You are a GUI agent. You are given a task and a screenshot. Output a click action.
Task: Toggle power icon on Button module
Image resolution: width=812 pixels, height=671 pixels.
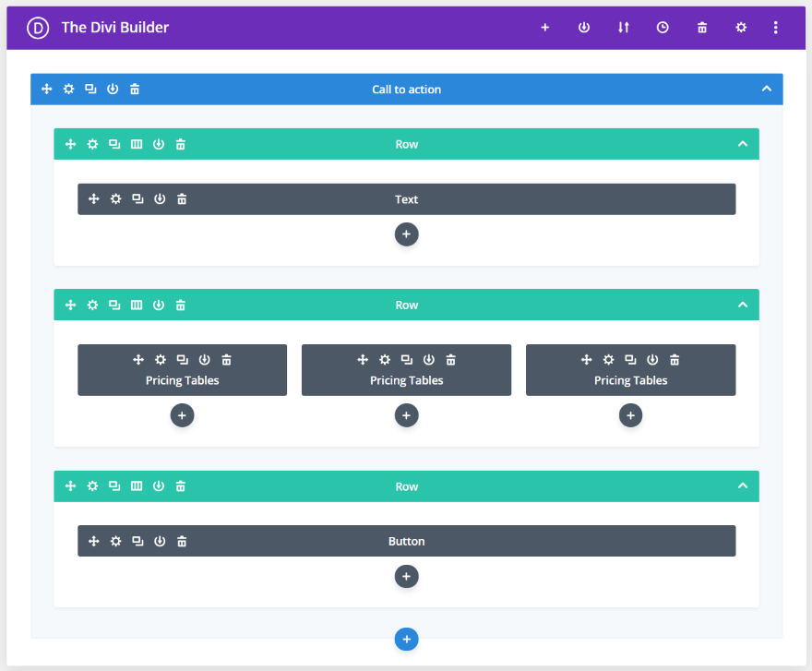[x=160, y=542]
